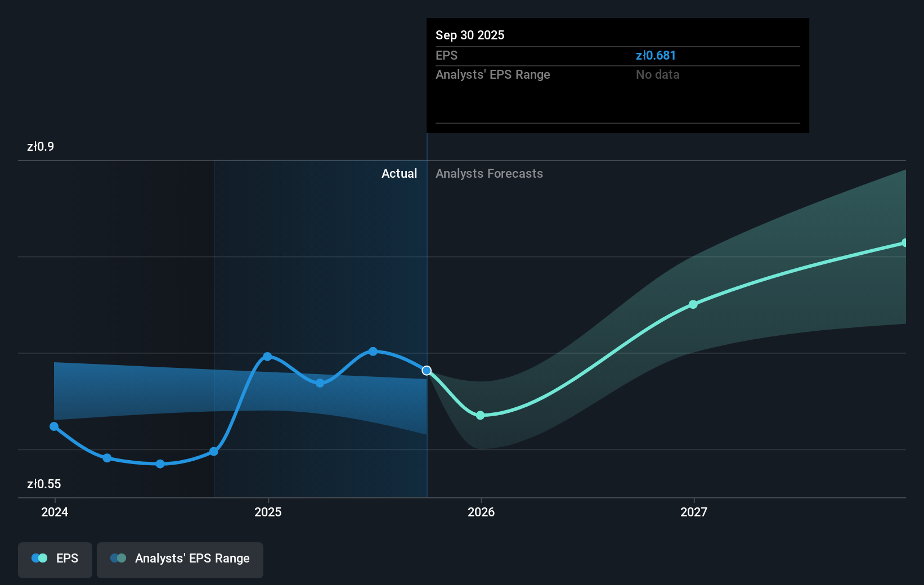Click the blue EPS legend dot icon
This screenshot has height=585, width=924.
click(38, 558)
